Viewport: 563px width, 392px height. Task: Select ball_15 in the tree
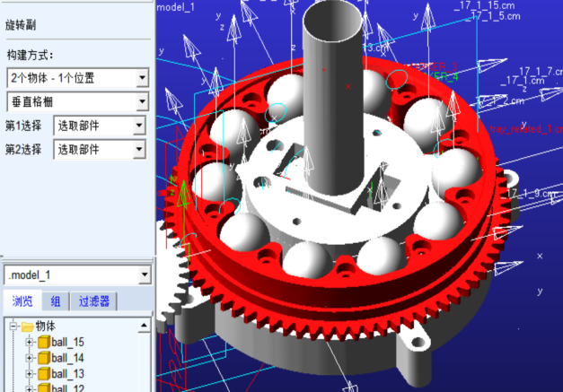tap(67, 342)
